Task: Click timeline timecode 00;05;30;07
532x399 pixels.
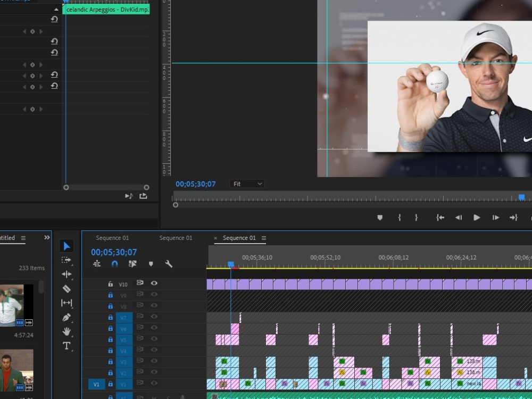Action: 114,252
